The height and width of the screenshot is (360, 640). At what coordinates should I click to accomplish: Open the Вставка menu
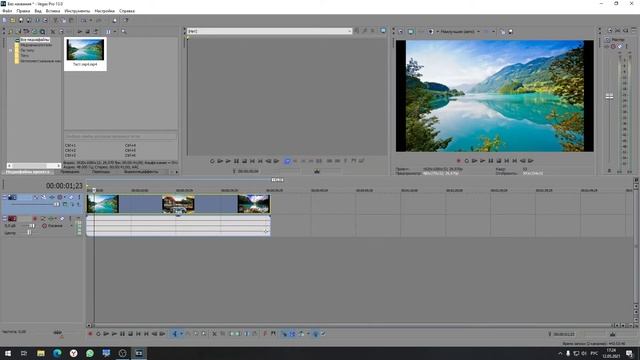pyautogui.click(x=53, y=11)
